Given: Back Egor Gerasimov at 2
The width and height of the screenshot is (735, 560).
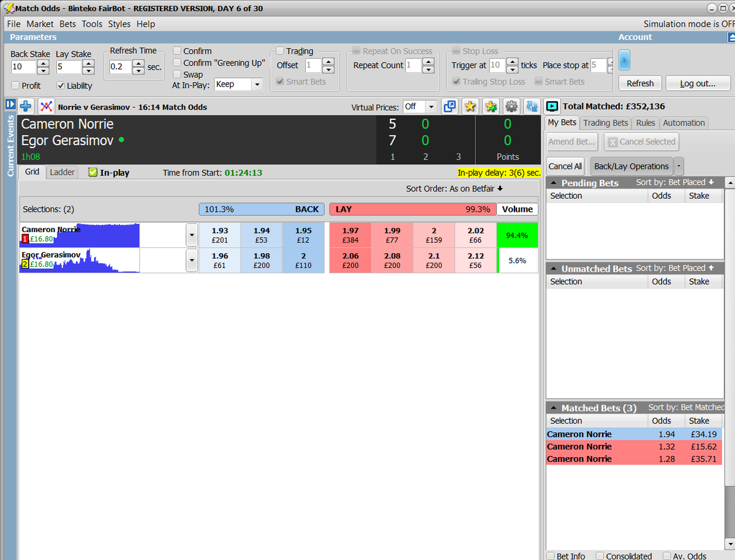Looking at the screenshot, I should [303, 261].
